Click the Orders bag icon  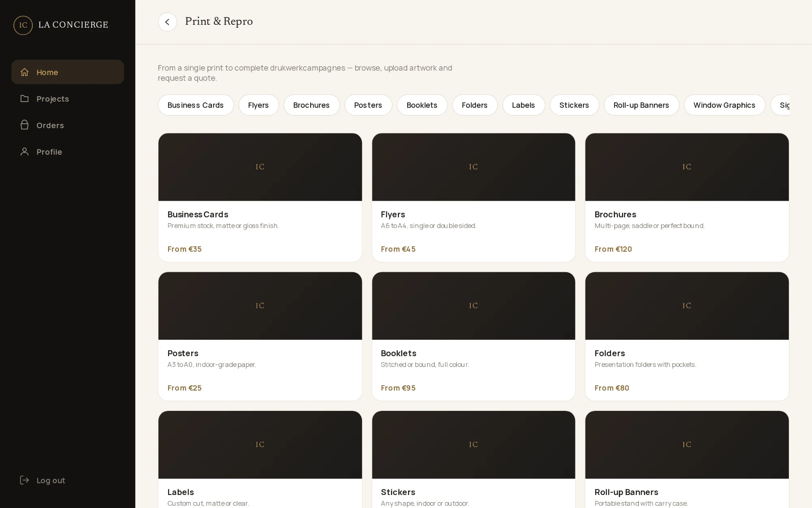tap(25, 125)
